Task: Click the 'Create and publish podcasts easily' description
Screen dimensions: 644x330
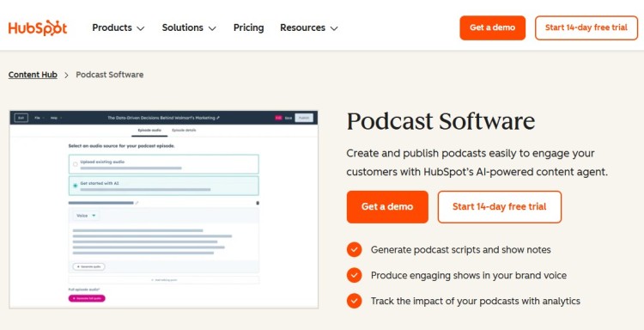Action: [477, 162]
